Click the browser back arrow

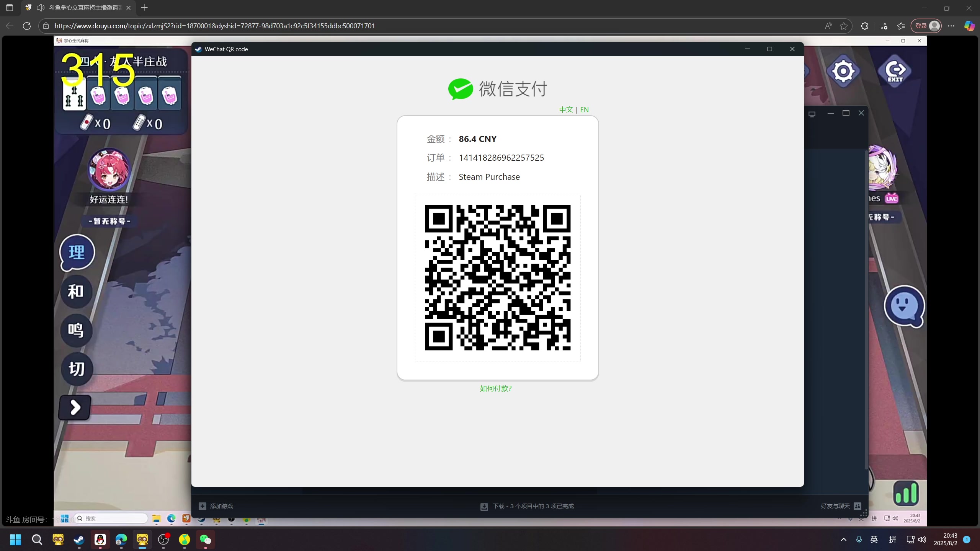tap(10, 26)
